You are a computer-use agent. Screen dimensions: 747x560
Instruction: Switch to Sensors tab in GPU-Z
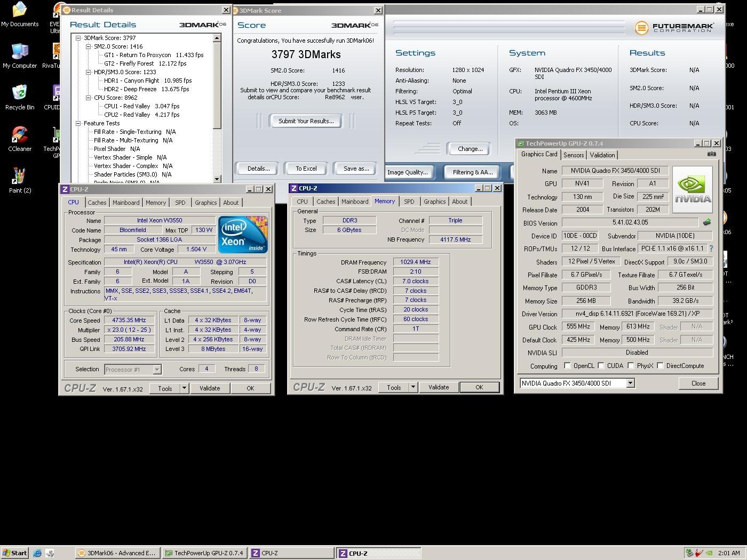pos(574,155)
